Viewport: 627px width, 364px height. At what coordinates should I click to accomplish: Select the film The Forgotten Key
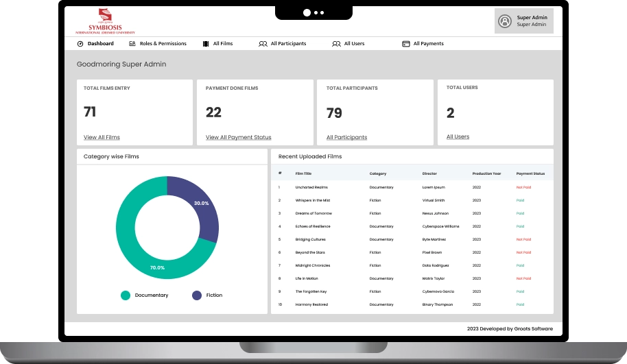311,291
